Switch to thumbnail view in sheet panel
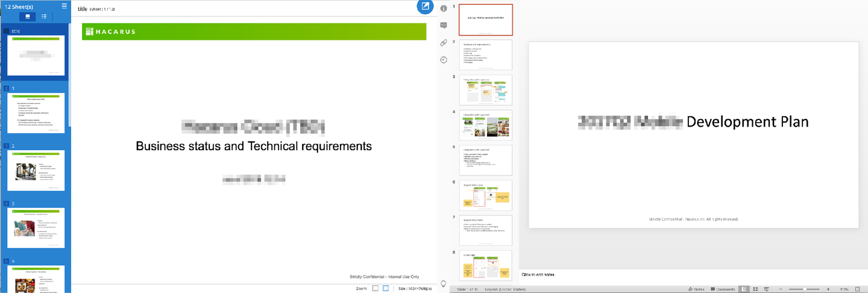The width and height of the screenshot is (868, 293). (28, 16)
